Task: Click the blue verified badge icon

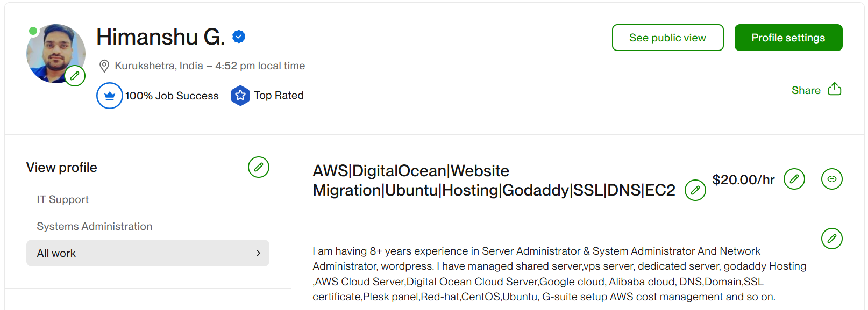Action: [239, 37]
